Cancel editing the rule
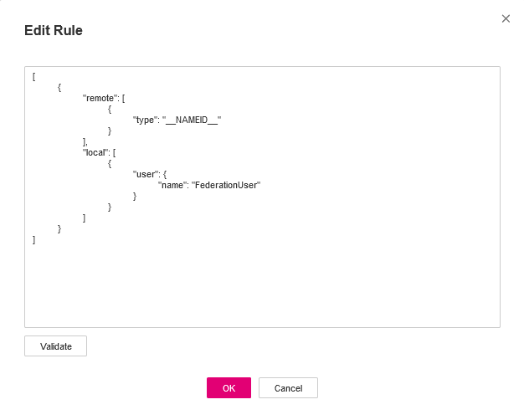524x420 pixels. click(288, 388)
